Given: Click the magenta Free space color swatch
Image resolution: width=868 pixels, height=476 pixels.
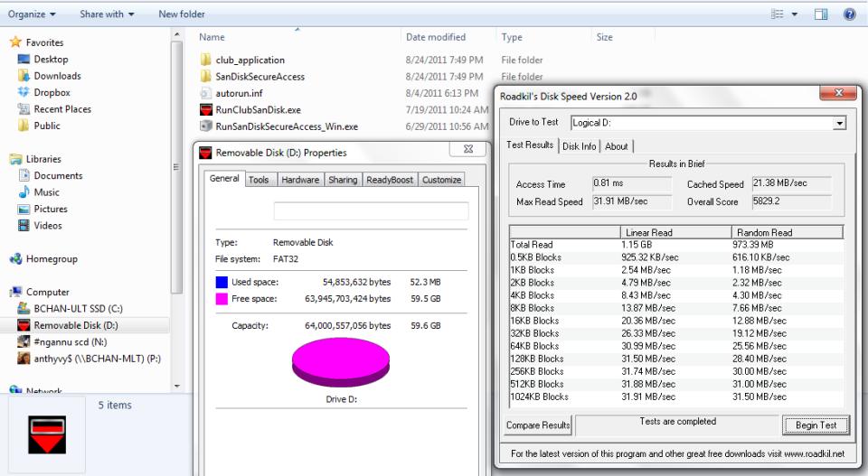Looking at the screenshot, I should 222,299.
